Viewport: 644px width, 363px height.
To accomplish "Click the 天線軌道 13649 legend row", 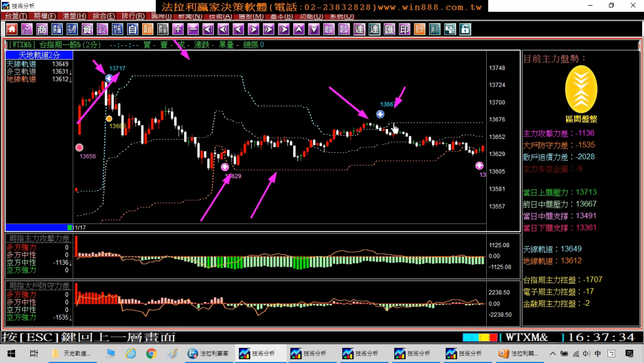I will tap(38, 64).
